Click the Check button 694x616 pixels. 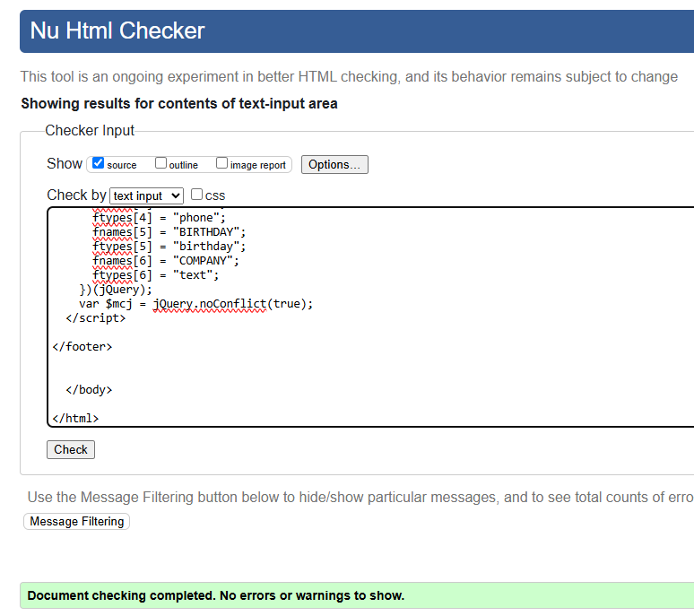(x=71, y=449)
